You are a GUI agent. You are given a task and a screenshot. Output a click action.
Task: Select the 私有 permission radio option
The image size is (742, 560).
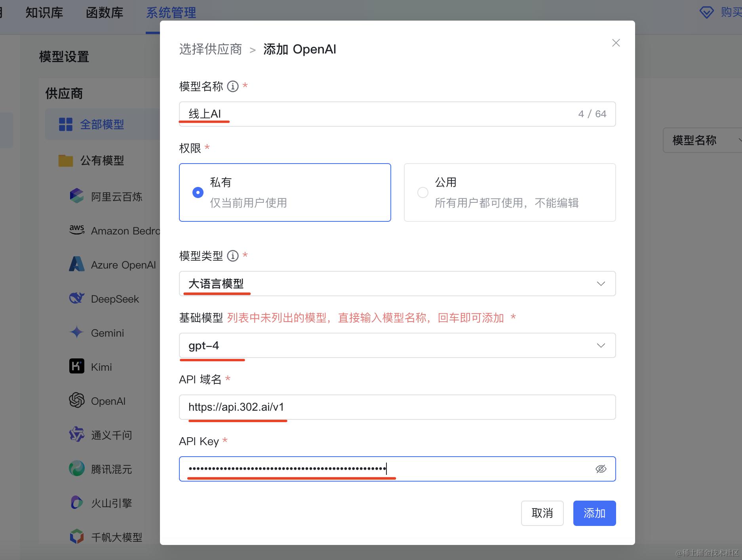point(285,192)
